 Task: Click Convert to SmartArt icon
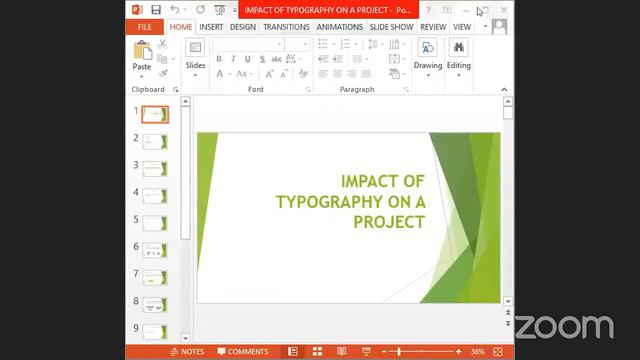click(x=394, y=74)
